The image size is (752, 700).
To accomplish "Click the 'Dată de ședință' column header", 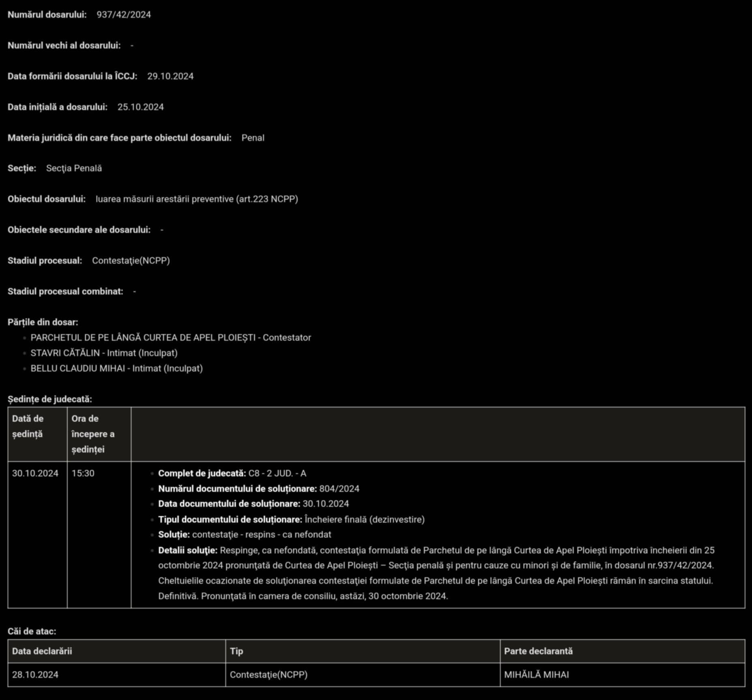I will coord(28,426).
